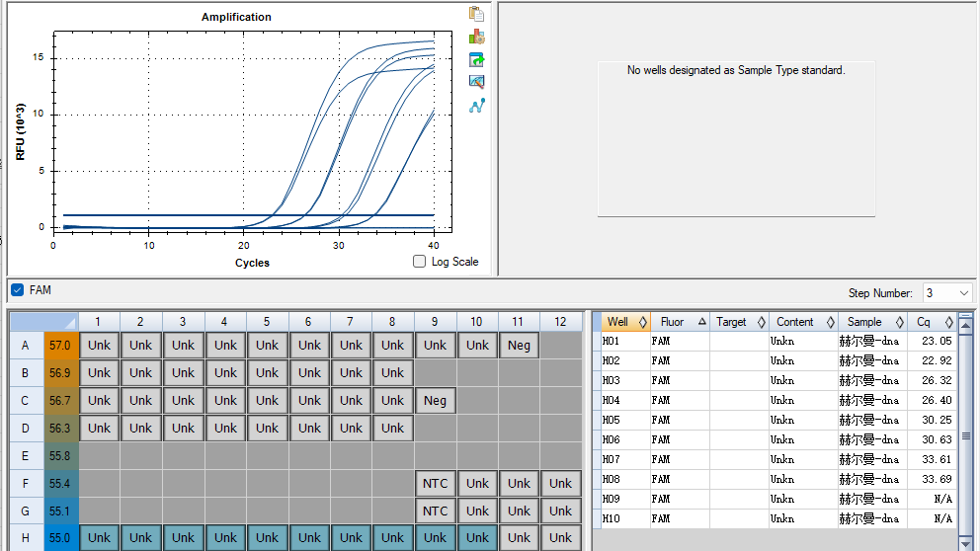Select the NTC well in row G
This screenshot has width=980, height=551.
point(435,512)
